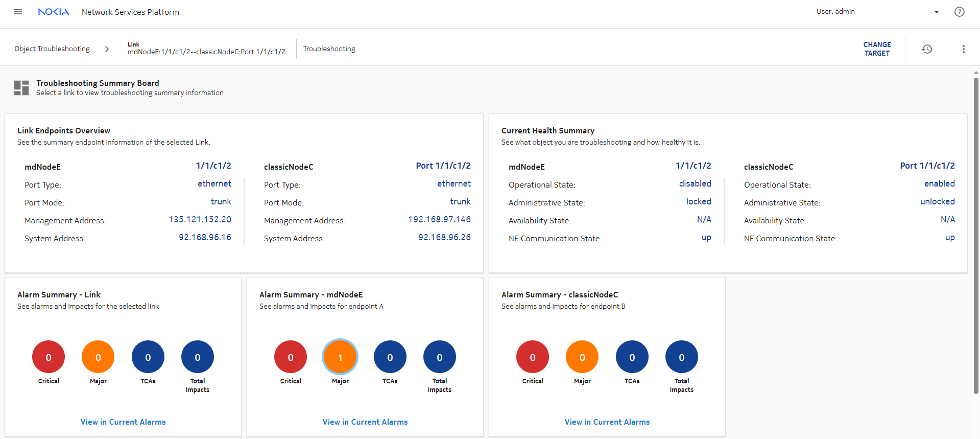Click the Link Total Impacts circle
Viewport: 980px width, 439px height.
[198, 357]
